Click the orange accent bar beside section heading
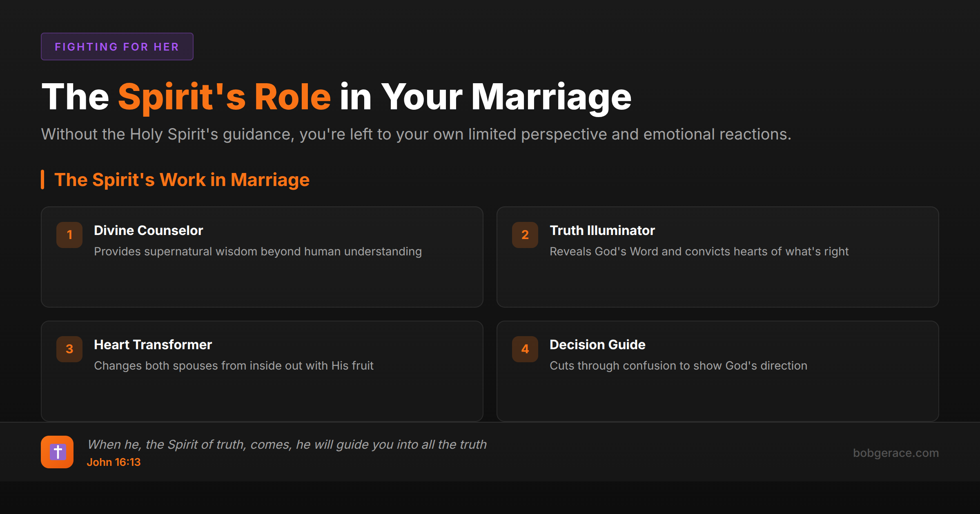The height and width of the screenshot is (514, 980). pos(42,180)
